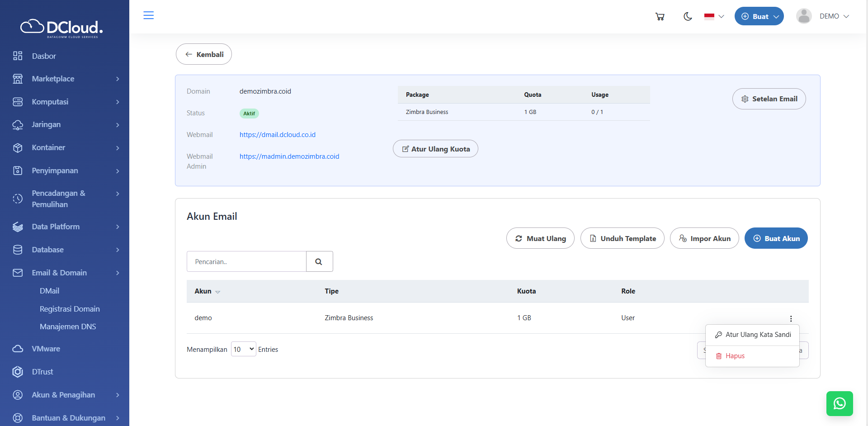The image size is (868, 426).
Task: Go to Dasbor dashboard icon
Action: coord(18,56)
